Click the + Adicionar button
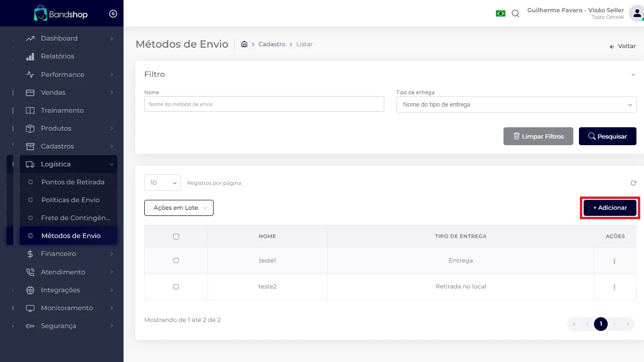This screenshot has height=362, width=644. pyautogui.click(x=610, y=208)
